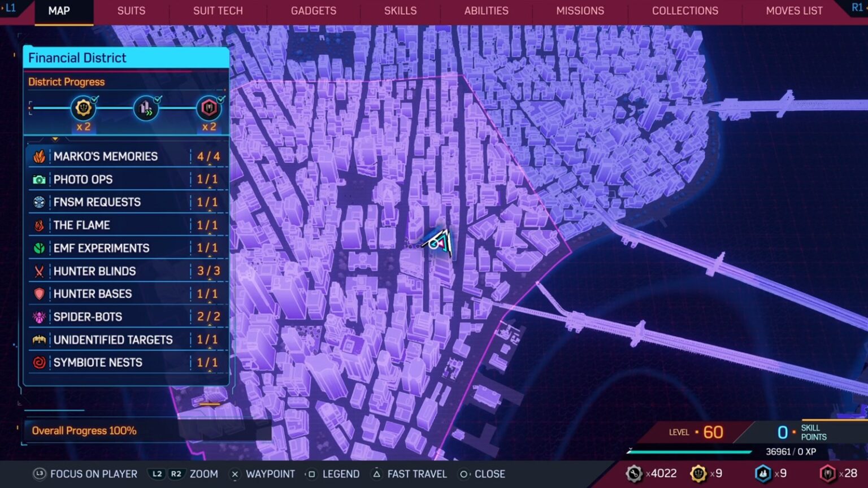Click the Hunter Bases shield icon
868x488 pixels.
coord(39,294)
